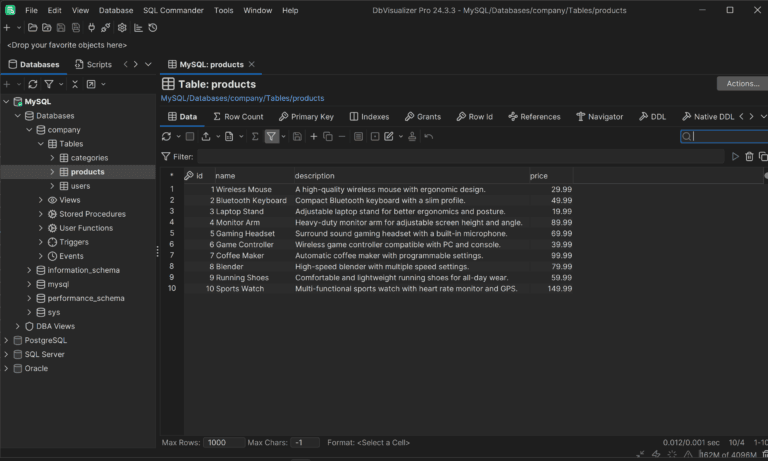Click the chart icon in main toolbar
This screenshot has height=461, width=768.
click(138, 28)
